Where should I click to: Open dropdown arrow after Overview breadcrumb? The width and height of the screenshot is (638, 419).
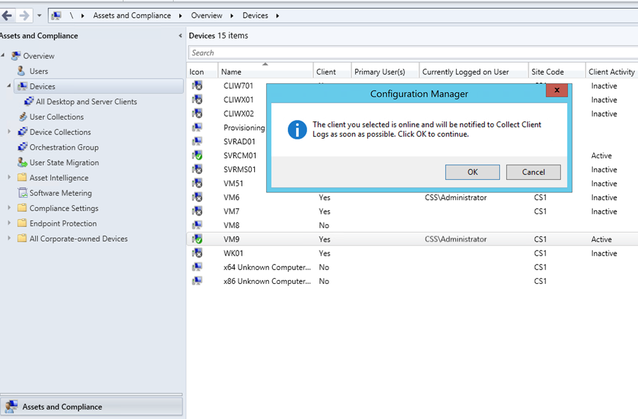[232, 15]
